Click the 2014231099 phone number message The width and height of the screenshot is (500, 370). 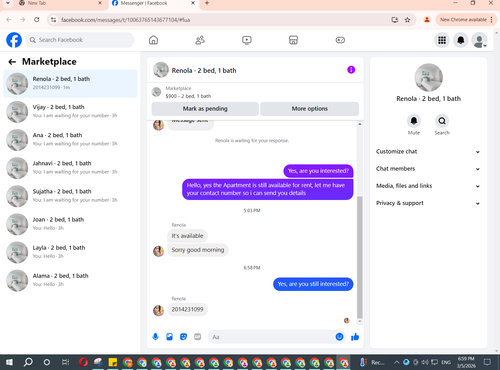(x=187, y=309)
